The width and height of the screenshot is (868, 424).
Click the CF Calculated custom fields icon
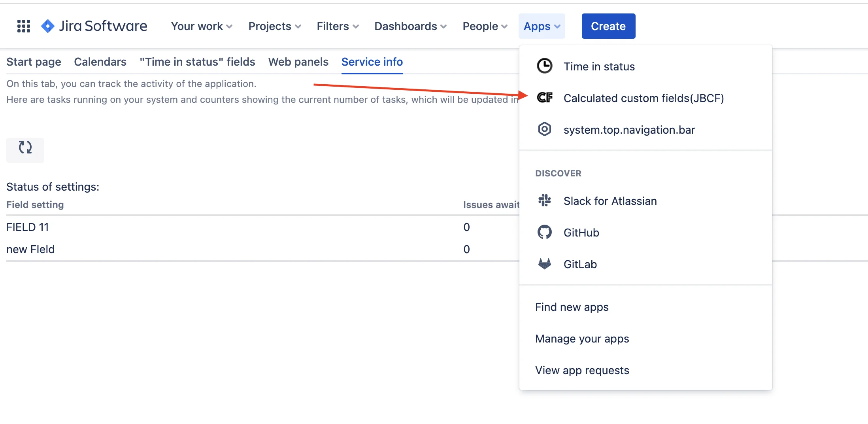coord(545,98)
